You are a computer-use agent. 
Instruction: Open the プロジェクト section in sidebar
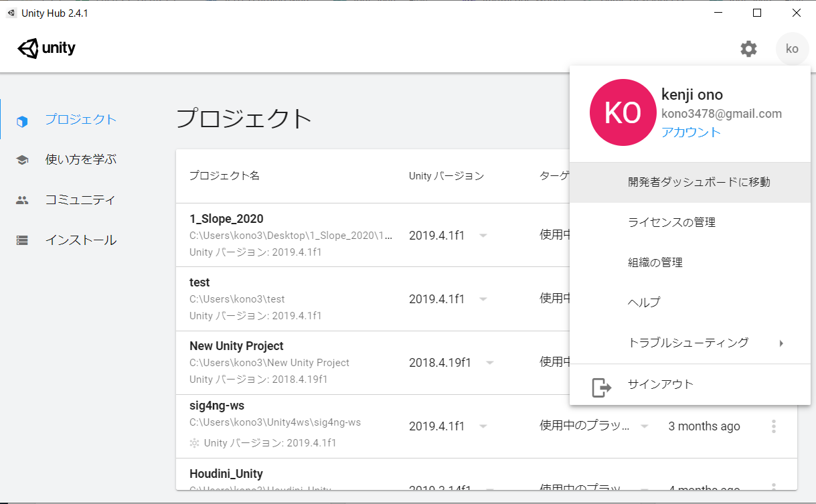click(80, 120)
